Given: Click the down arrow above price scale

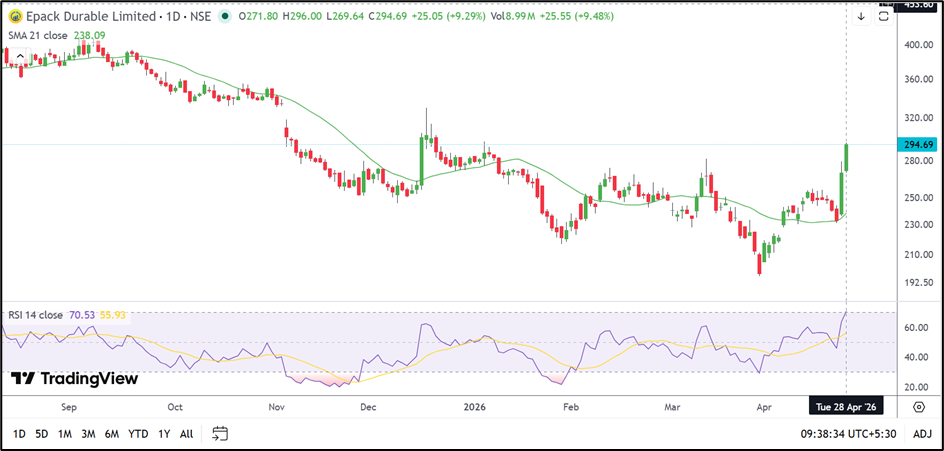Looking at the screenshot, I should (861, 16).
